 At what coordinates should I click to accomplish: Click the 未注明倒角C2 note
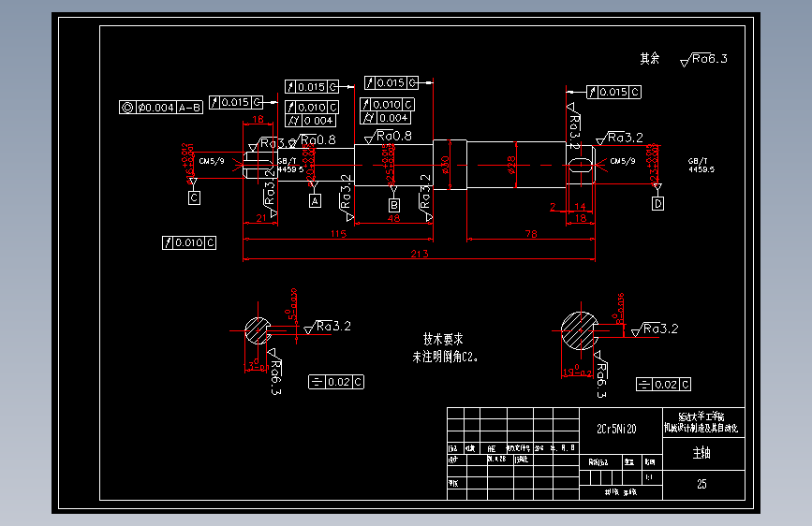445,357
